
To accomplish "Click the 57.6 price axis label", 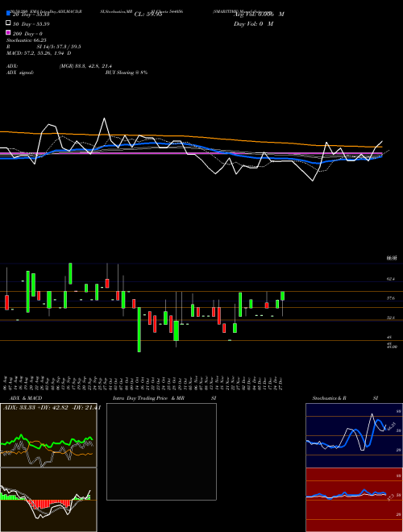I will click(x=391, y=298).
